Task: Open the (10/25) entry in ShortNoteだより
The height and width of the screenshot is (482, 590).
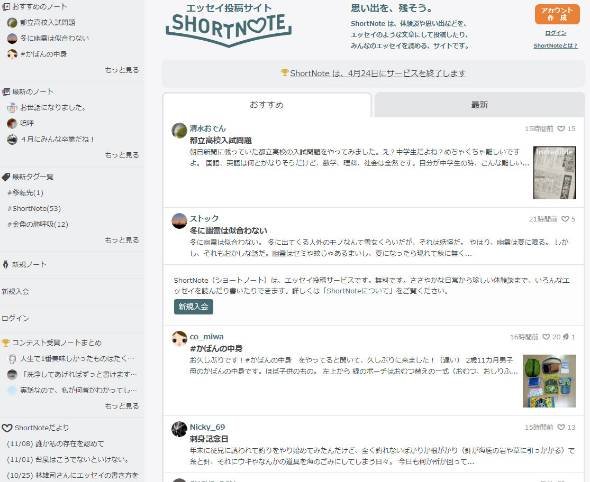Action: [x=73, y=476]
